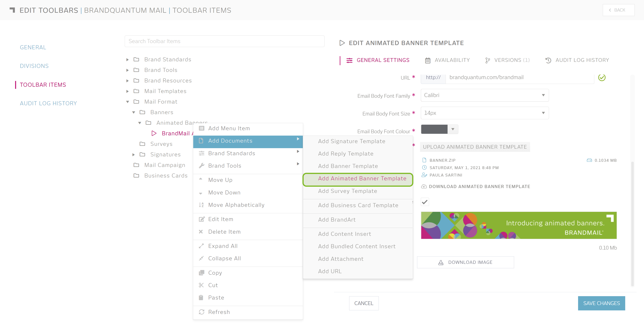Click the Availability calendar icon
The image size is (644, 328).
427,60
